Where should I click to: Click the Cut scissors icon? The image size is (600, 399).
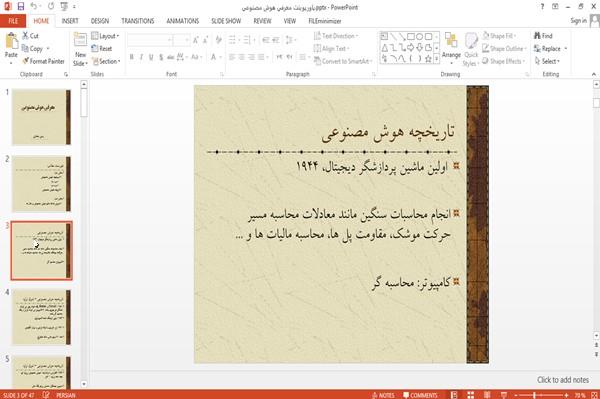pos(26,36)
